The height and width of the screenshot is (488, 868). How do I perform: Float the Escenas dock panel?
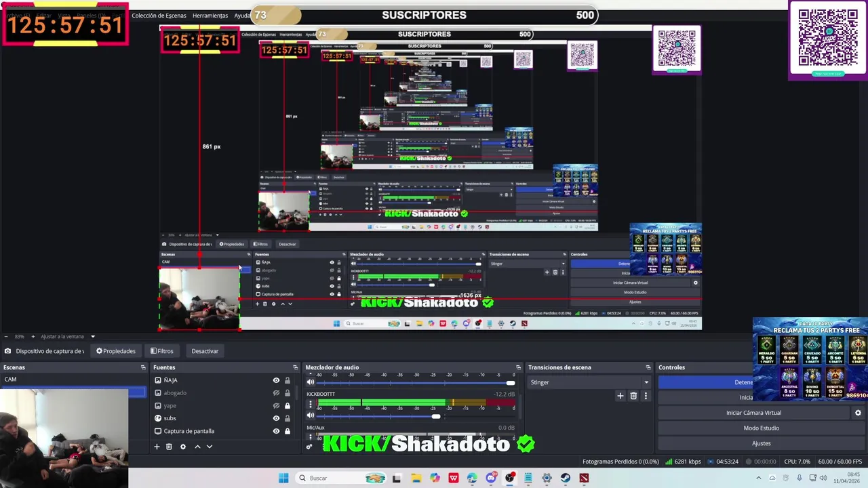pos(143,367)
